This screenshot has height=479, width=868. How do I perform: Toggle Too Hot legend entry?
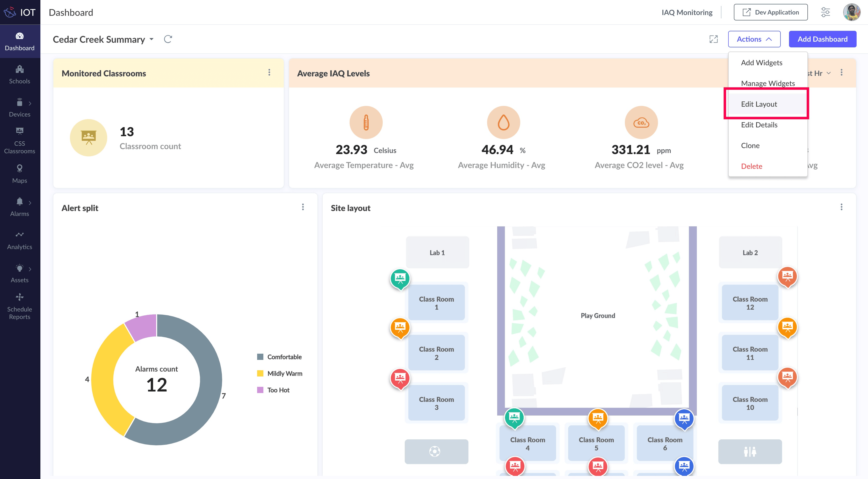coord(278,390)
